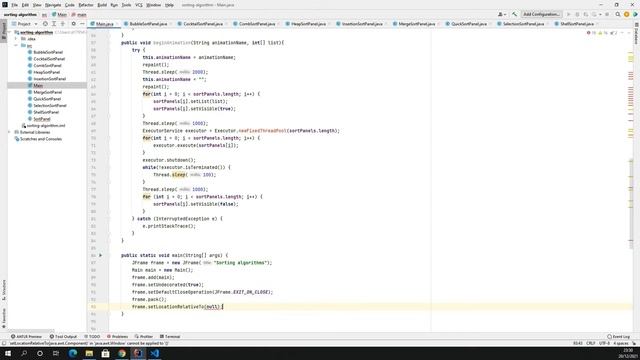
Task: Open the Tool Output tool window
Action: pyautogui.click(x=63, y=337)
